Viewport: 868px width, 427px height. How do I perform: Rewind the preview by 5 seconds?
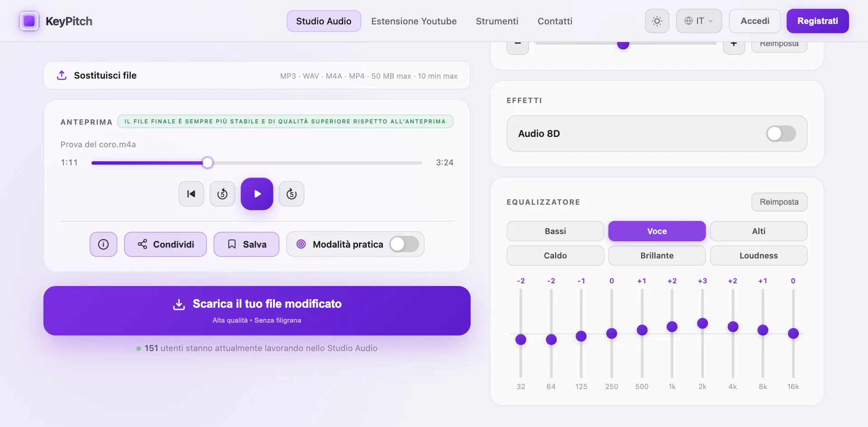click(222, 194)
